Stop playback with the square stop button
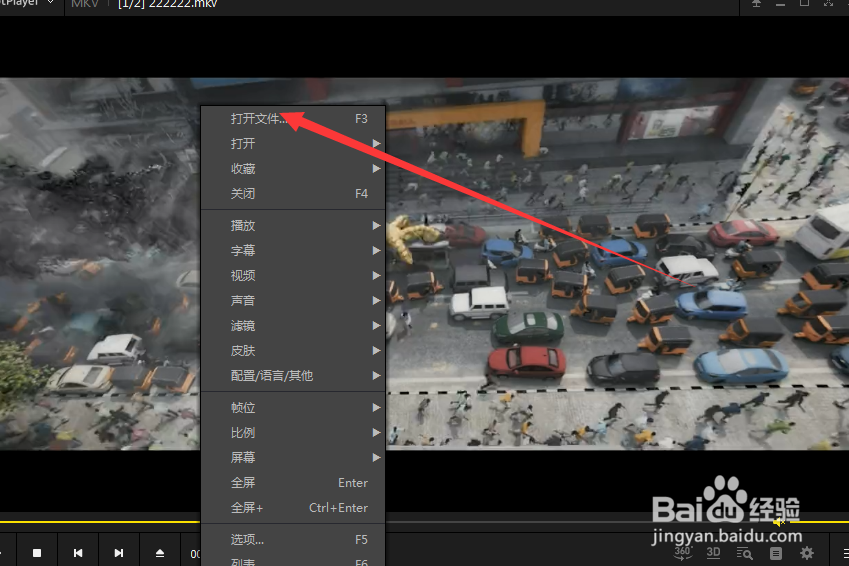 [37, 552]
